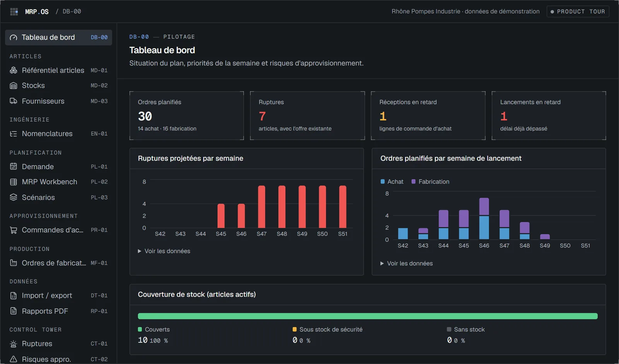Click the Scénarios layers icon

[x=14, y=197]
